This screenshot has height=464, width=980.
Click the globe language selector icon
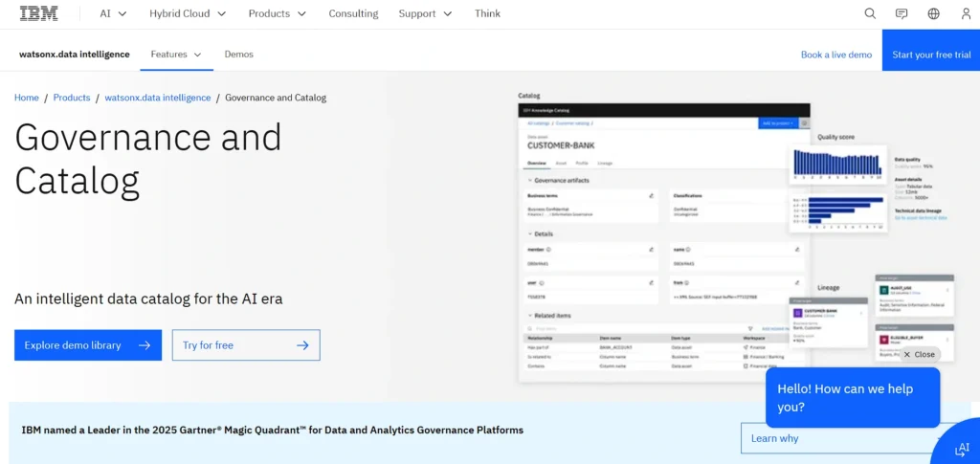(x=934, y=13)
